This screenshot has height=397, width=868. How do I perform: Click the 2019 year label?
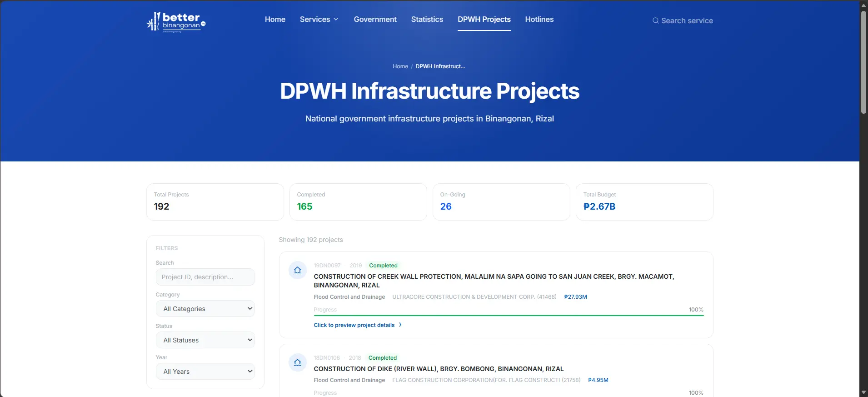coord(356,266)
